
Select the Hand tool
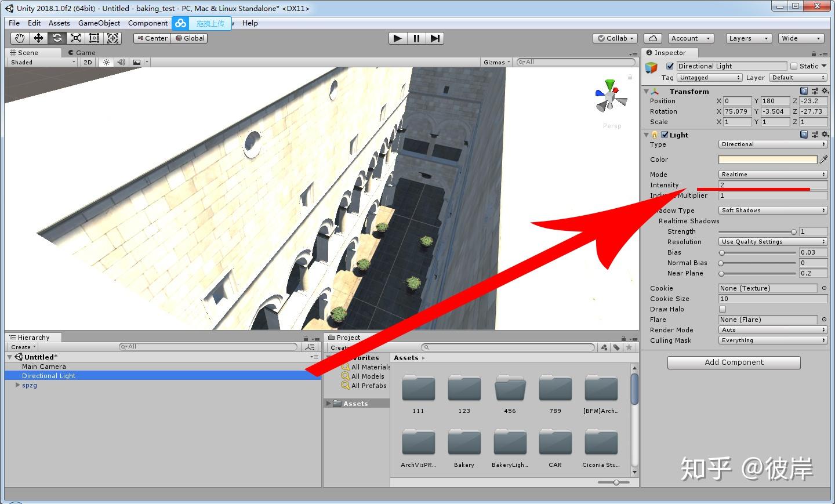point(20,38)
